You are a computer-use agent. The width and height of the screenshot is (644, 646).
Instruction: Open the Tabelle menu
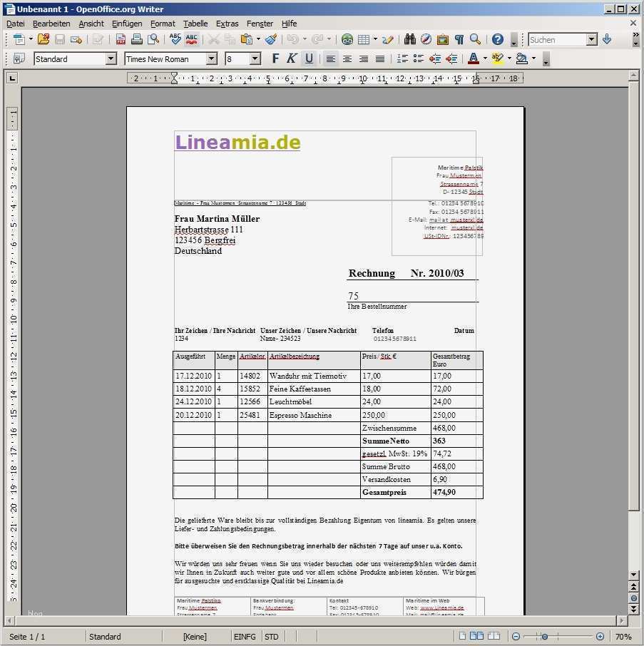pyautogui.click(x=195, y=24)
